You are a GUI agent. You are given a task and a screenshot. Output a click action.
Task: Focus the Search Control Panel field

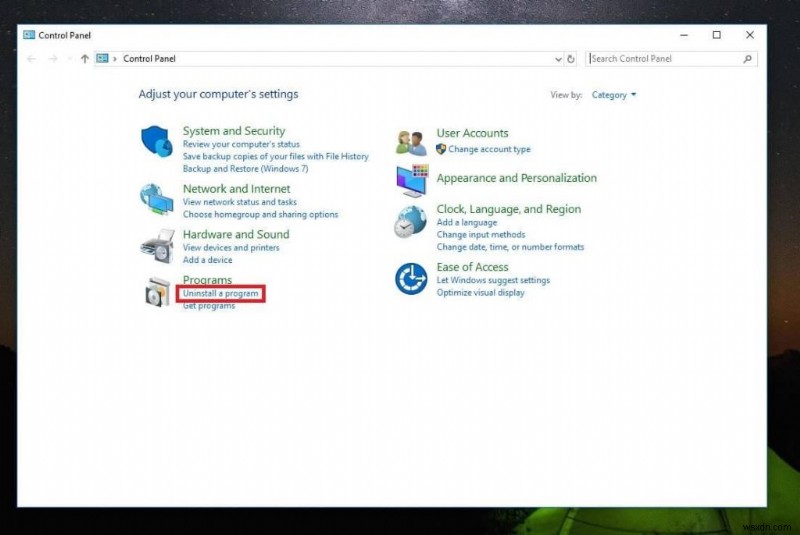coord(671,59)
